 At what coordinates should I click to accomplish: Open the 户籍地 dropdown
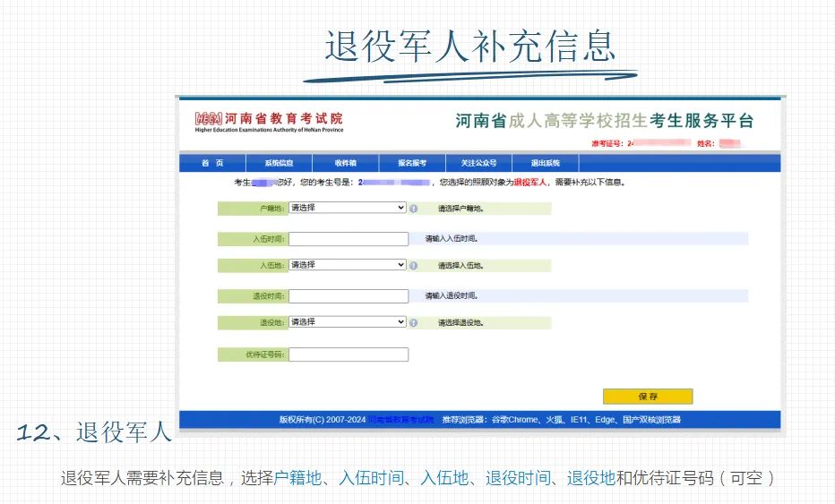tap(348, 208)
